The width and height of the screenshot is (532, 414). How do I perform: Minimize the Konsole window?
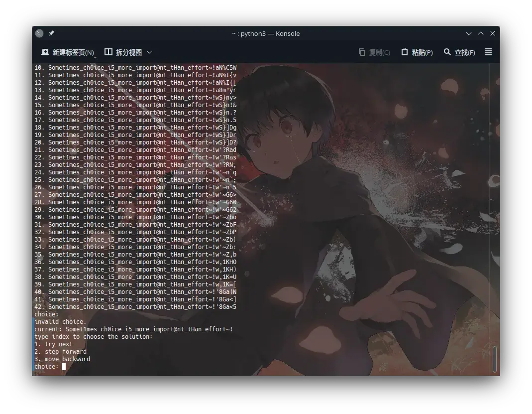point(469,33)
